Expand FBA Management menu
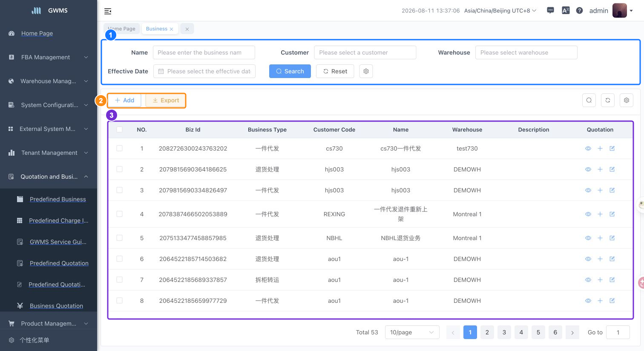 pos(49,57)
